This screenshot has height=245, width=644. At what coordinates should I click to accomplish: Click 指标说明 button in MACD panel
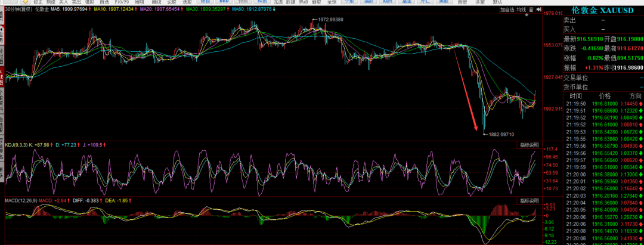[528, 200]
